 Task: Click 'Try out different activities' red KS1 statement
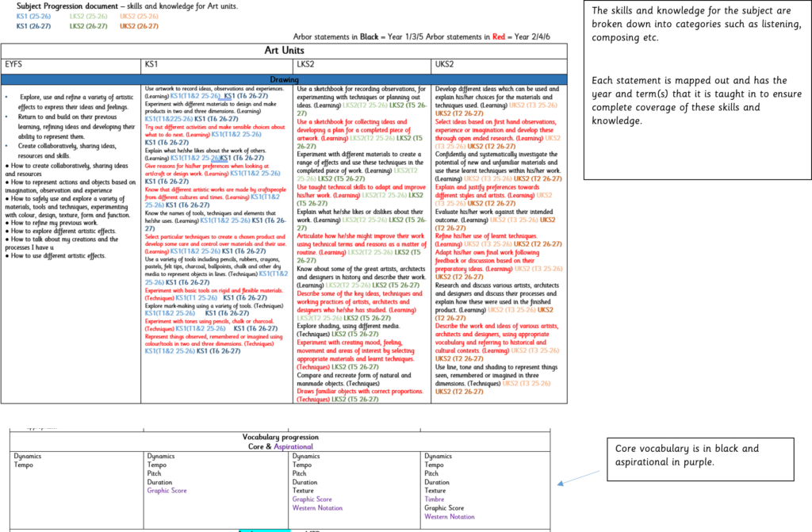[x=215, y=134]
